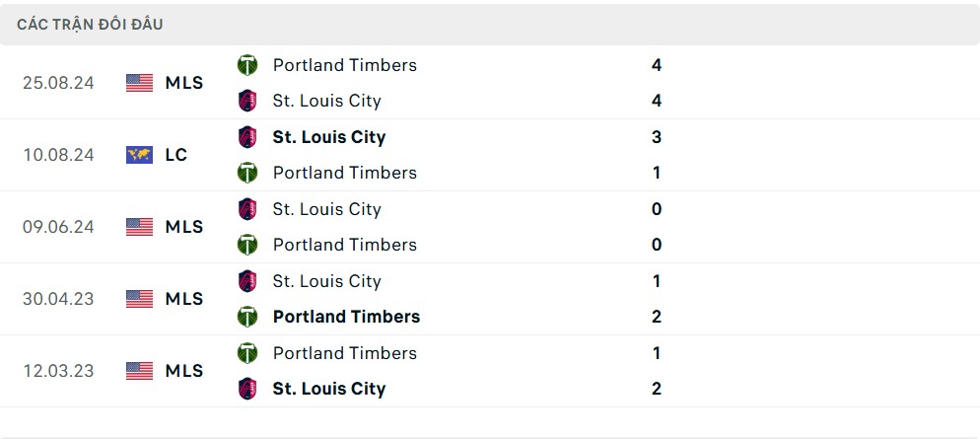Select the MLS label for 09.06.24
The width and height of the screenshot is (980, 439).
click(183, 227)
